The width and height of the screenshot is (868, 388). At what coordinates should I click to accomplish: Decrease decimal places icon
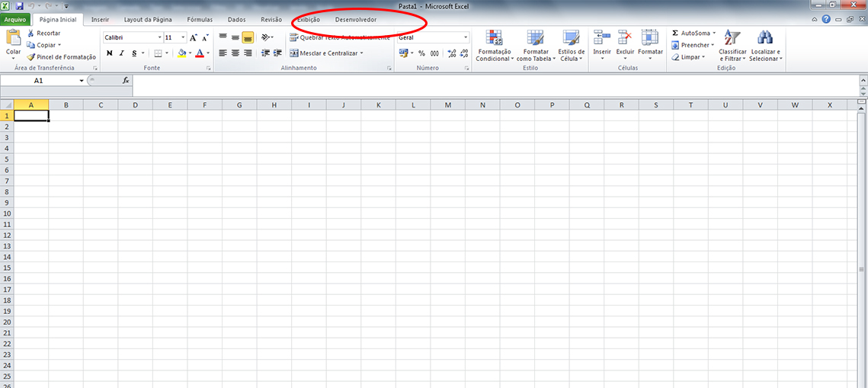point(464,53)
